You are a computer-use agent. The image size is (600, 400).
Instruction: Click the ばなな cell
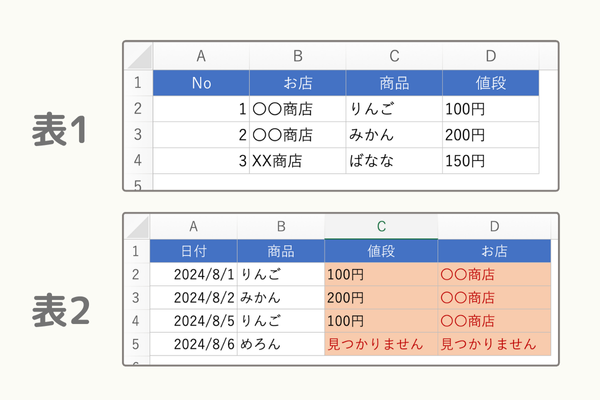pos(394,161)
